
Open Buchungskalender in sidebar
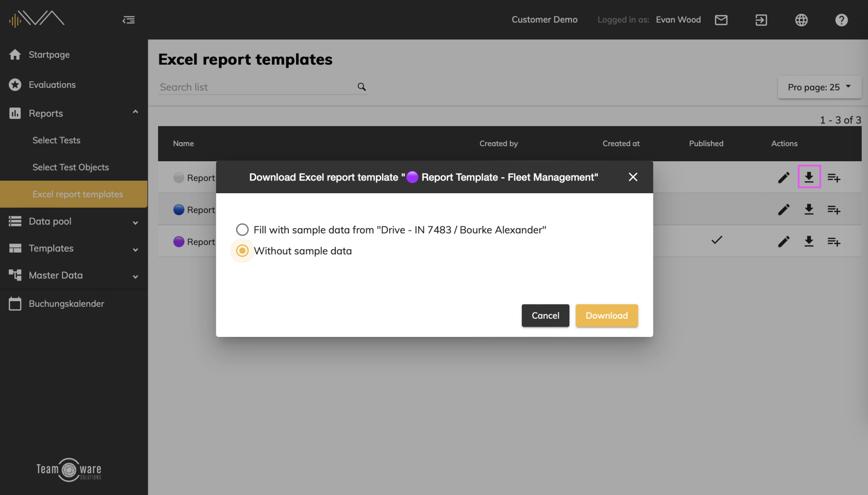click(x=67, y=303)
